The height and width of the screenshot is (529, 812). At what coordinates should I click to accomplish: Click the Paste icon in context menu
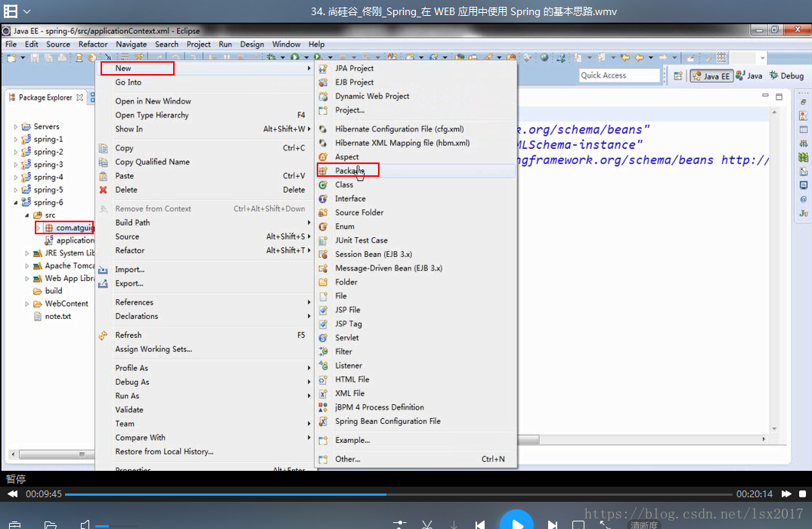[103, 176]
